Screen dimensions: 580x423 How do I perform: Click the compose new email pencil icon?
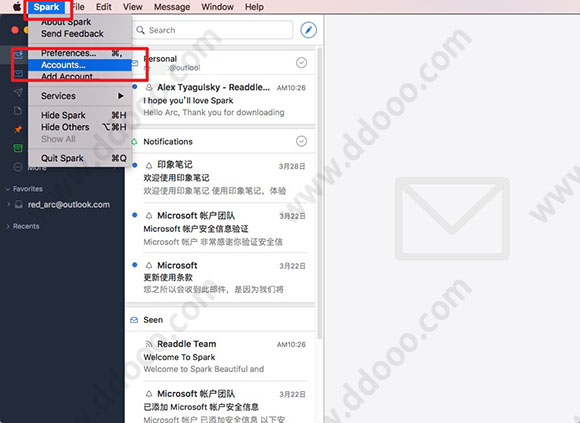click(308, 30)
